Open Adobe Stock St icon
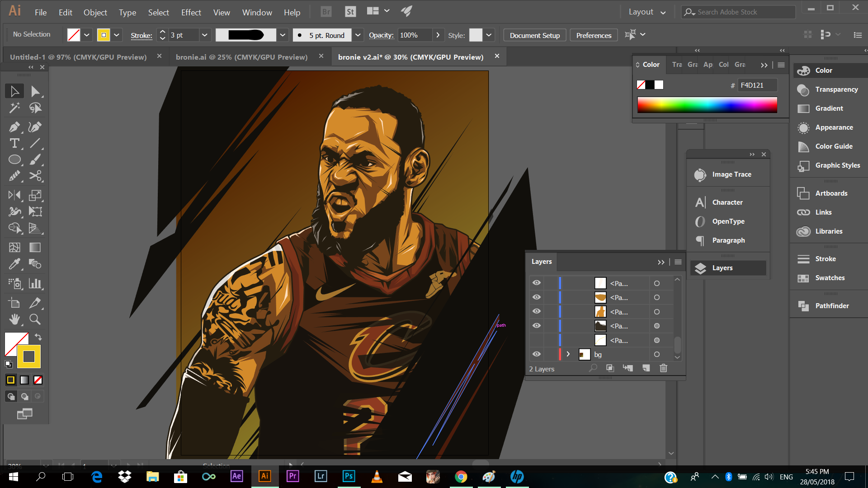The height and width of the screenshot is (488, 868). coord(350,12)
